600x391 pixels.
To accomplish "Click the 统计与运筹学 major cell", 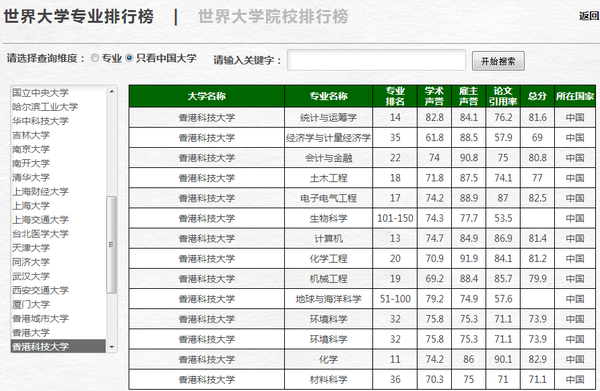I will [328, 117].
